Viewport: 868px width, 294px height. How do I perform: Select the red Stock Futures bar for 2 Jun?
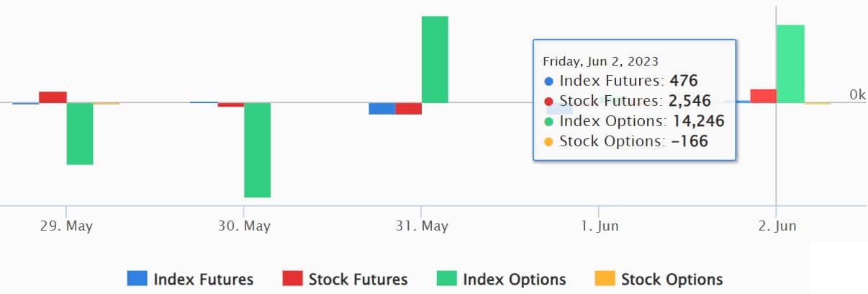[x=764, y=96]
